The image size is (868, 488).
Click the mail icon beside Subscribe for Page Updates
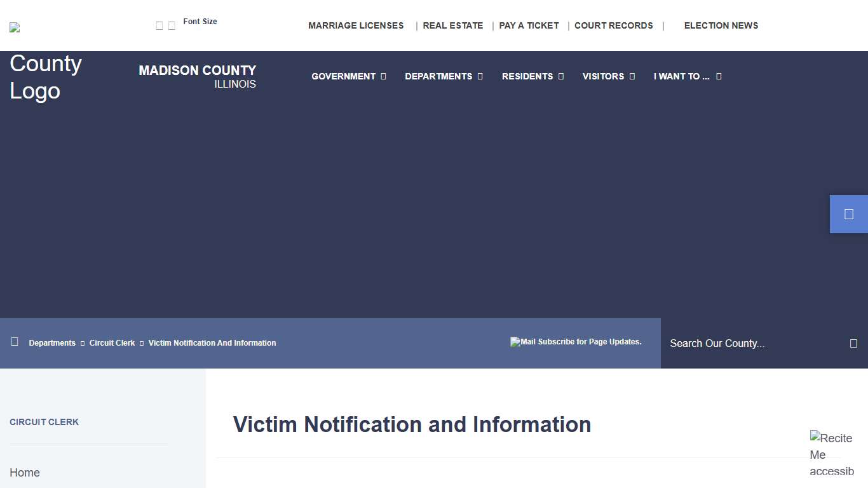(x=515, y=342)
